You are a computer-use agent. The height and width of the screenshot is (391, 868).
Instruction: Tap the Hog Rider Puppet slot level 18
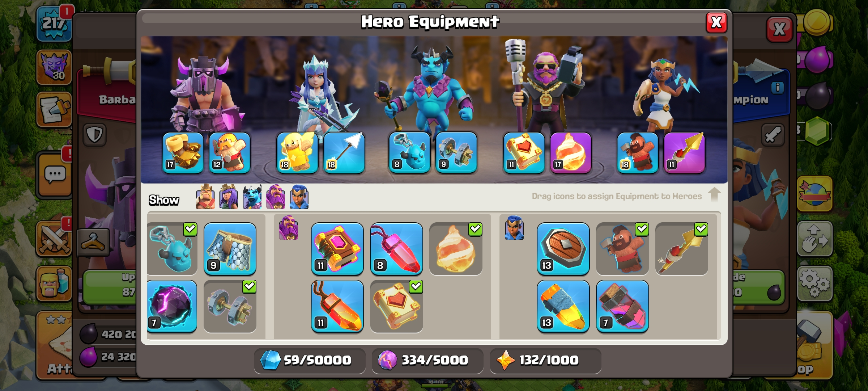coord(638,153)
